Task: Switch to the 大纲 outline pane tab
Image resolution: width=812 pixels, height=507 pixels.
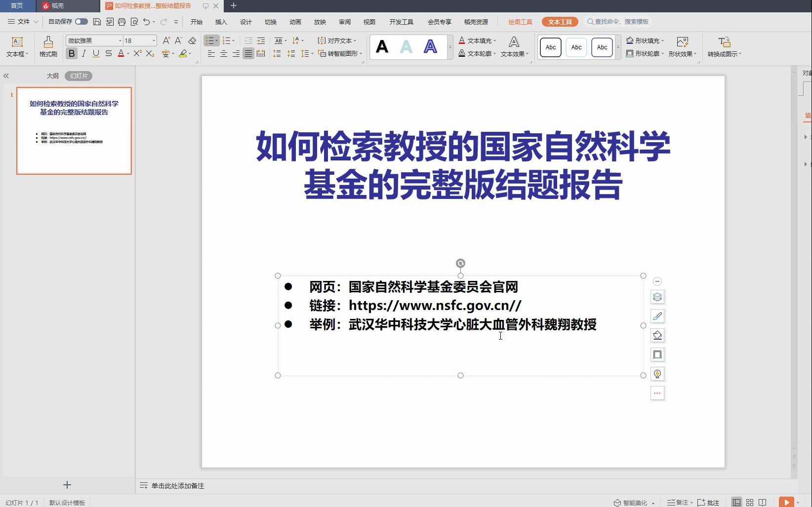Action: [52, 76]
